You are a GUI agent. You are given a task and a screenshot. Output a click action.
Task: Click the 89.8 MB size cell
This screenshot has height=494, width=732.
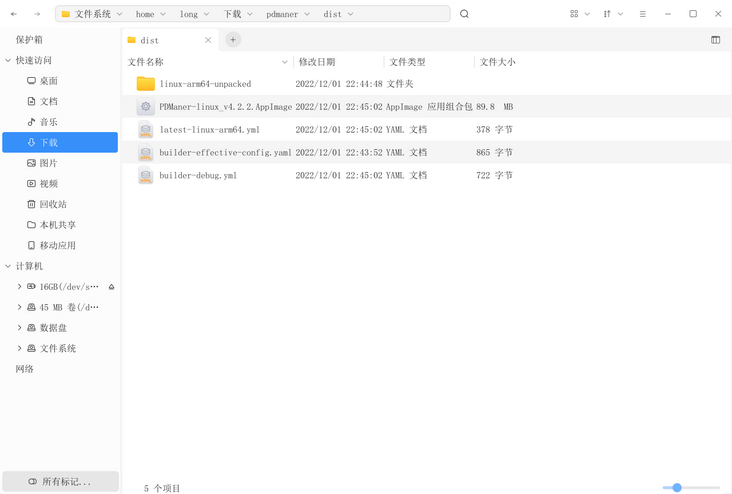point(495,107)
